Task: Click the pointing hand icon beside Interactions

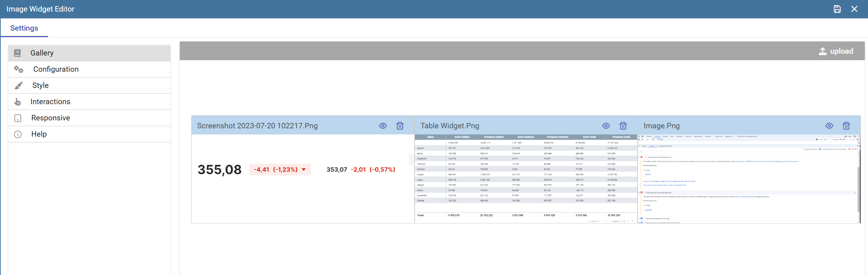Action: tap(18, 102)
